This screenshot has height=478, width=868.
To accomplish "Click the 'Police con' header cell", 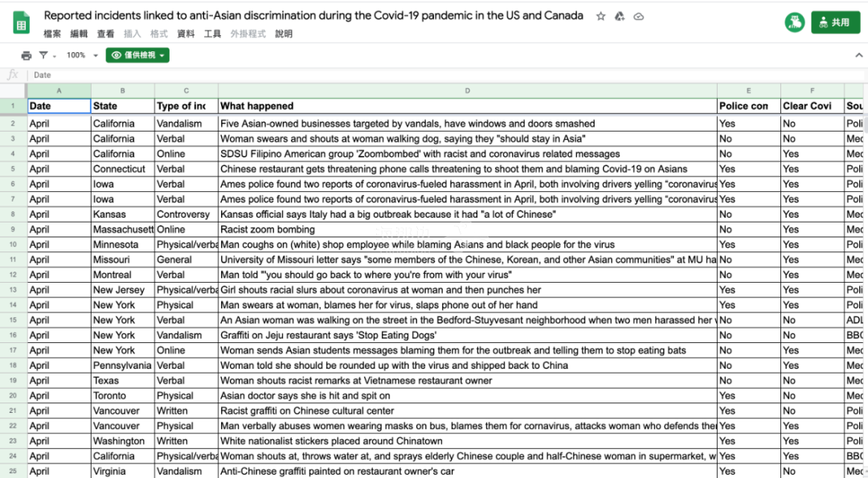I will [749, 106].
